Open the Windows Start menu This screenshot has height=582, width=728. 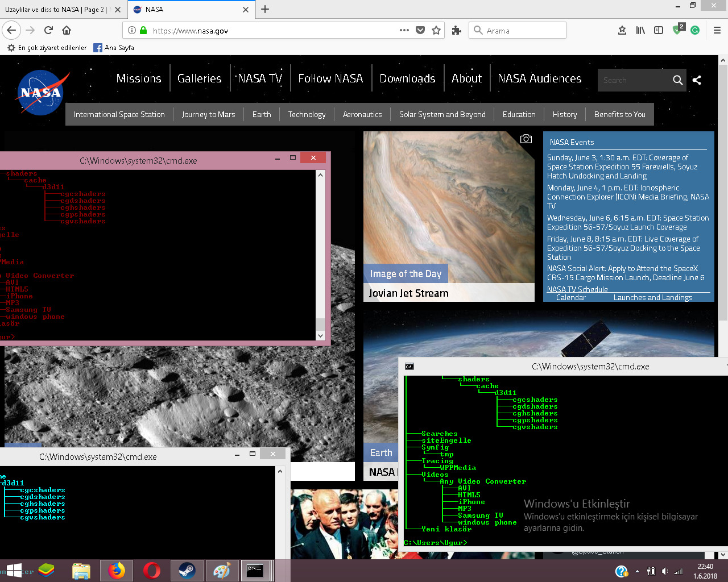tap(14, 571)
